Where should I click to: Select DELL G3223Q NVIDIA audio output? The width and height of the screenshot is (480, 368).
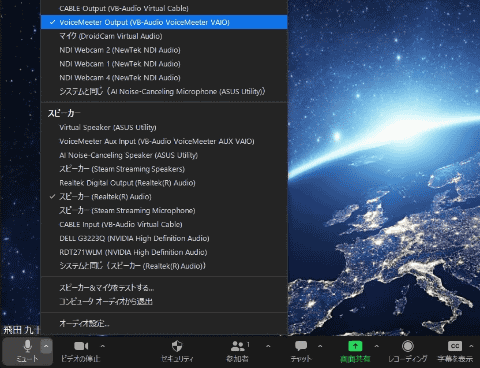coord(164,238)
